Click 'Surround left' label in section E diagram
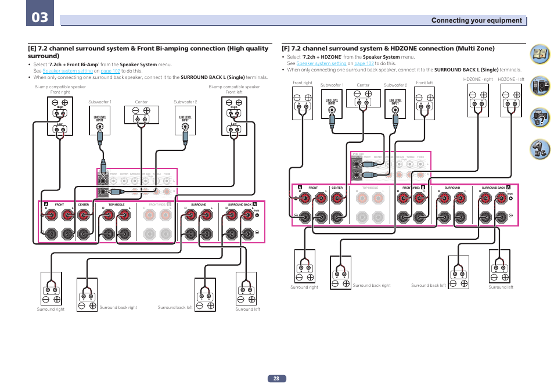Screen dimensions: 554x392 [248, 310]
